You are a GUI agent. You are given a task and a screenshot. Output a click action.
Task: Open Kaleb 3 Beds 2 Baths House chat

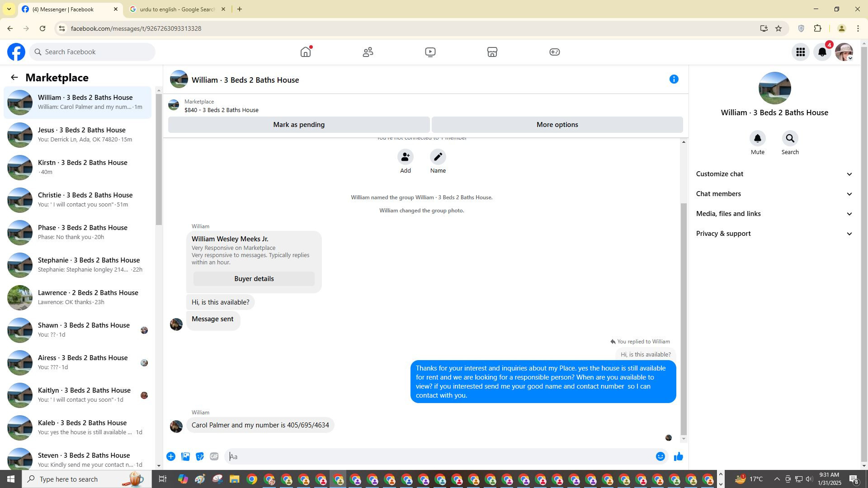pyautogui.click(x=78, y=428)
